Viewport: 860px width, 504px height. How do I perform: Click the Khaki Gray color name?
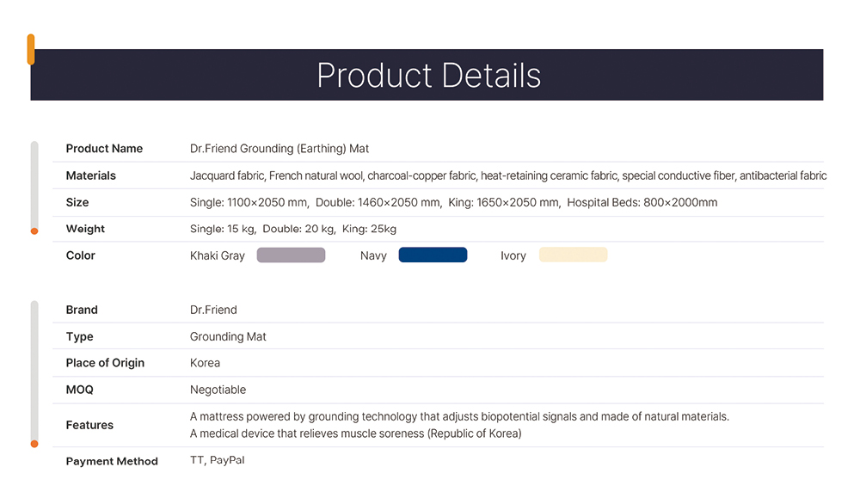pyautogui.click(x=218, y=255)
